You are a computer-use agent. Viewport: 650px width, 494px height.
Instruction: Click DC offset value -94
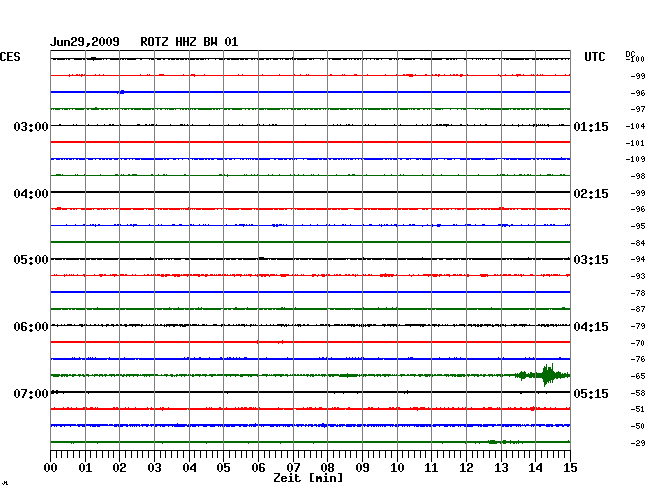[x=638, y=259]
